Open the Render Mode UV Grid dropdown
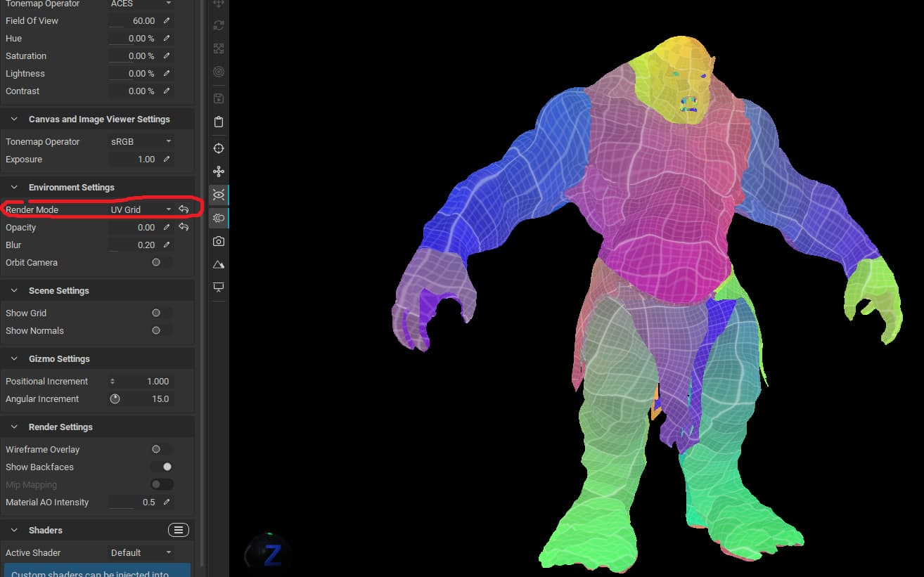Viewport: 924px width, 577px height. (x=141, y=209)
